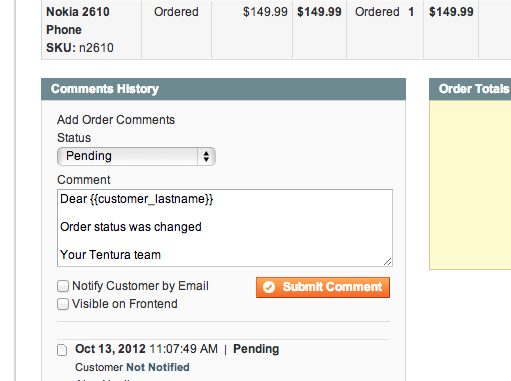Click the checkmark icon on Submit Comment

[269, 287]
